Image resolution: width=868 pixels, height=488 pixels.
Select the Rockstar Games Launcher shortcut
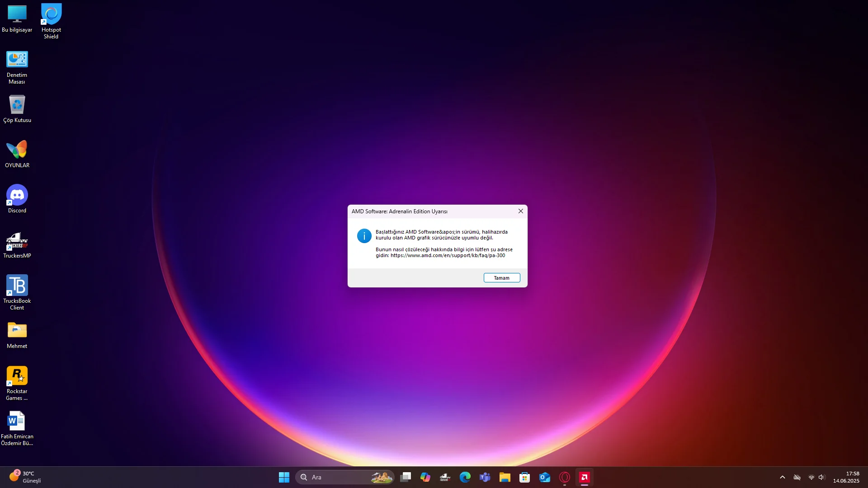point(17,376)
